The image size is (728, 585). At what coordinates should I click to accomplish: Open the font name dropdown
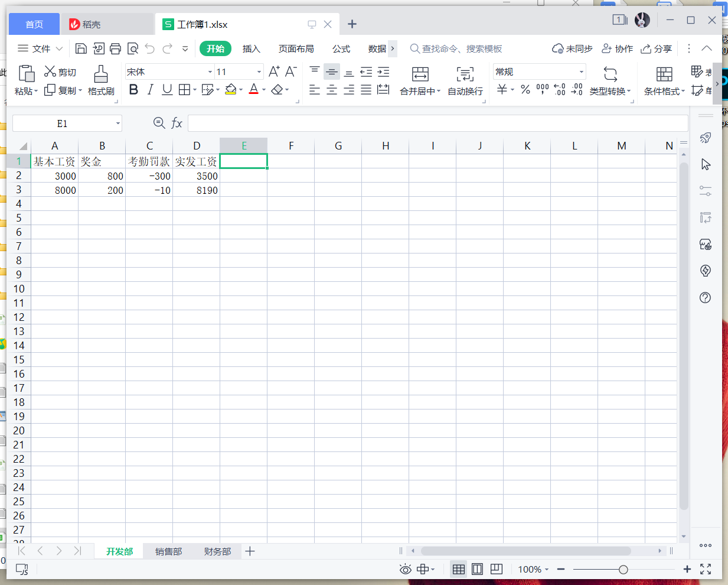pos(211,71)
